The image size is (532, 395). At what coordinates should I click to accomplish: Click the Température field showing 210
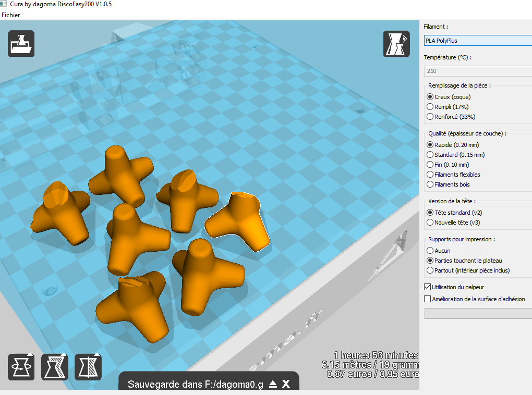tap(478, 71)
